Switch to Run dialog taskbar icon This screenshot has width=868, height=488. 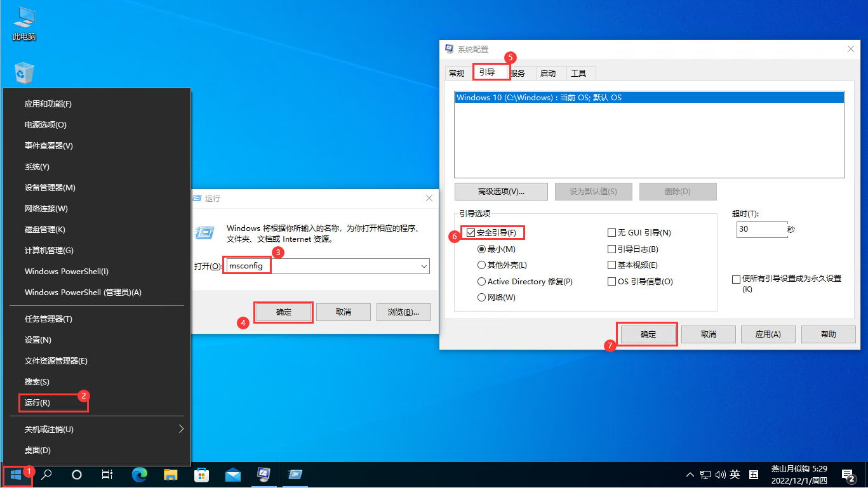(295, 475)
